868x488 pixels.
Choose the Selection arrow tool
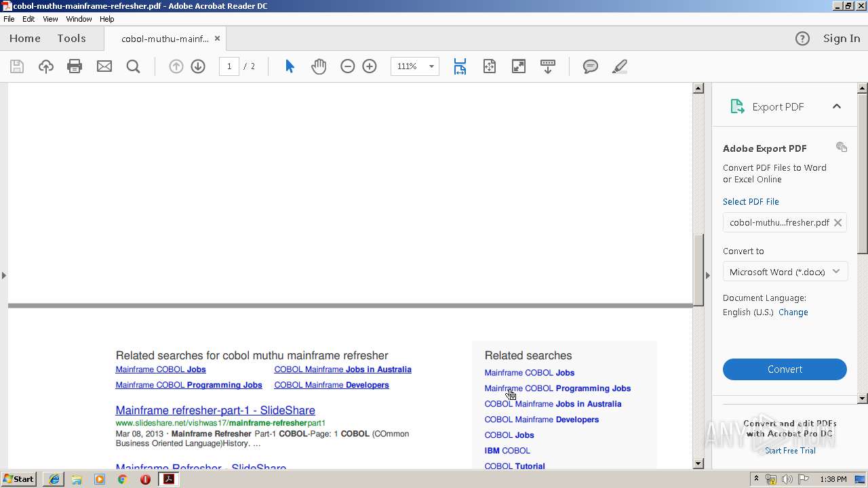[x=290, y=66]
